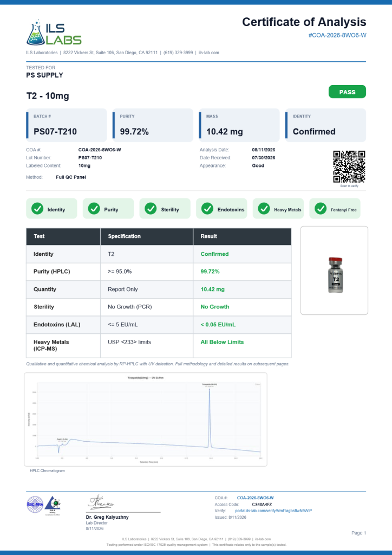The width and height of the screenshot is (392, 555).
Task: Click the Endotoxins green checkmark icon
Action: (207, 209)
